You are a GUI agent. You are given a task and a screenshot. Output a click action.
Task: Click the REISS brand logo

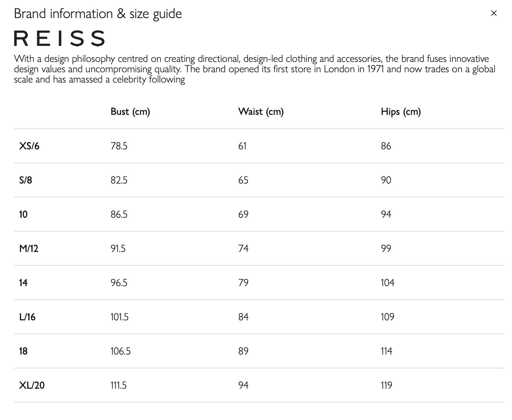pos(59,38)
